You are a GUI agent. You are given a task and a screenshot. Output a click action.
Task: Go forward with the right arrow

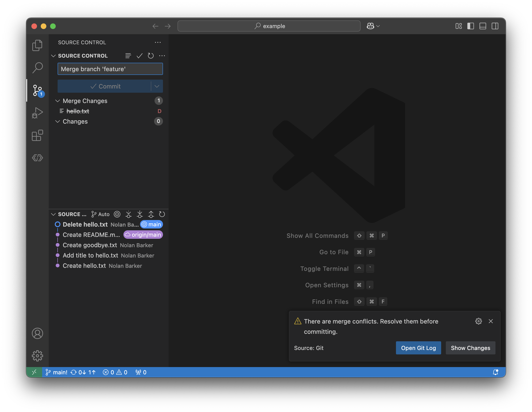pos(168,26)
